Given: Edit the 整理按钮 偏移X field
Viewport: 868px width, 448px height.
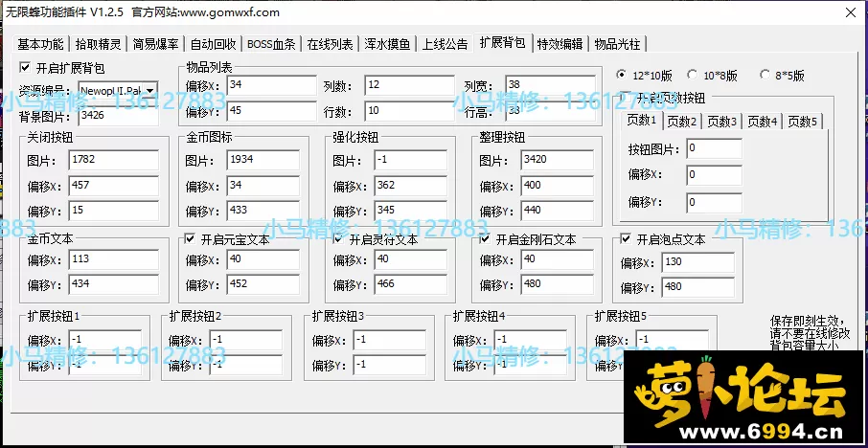Looking at the screenshot, I should point(558,186).
